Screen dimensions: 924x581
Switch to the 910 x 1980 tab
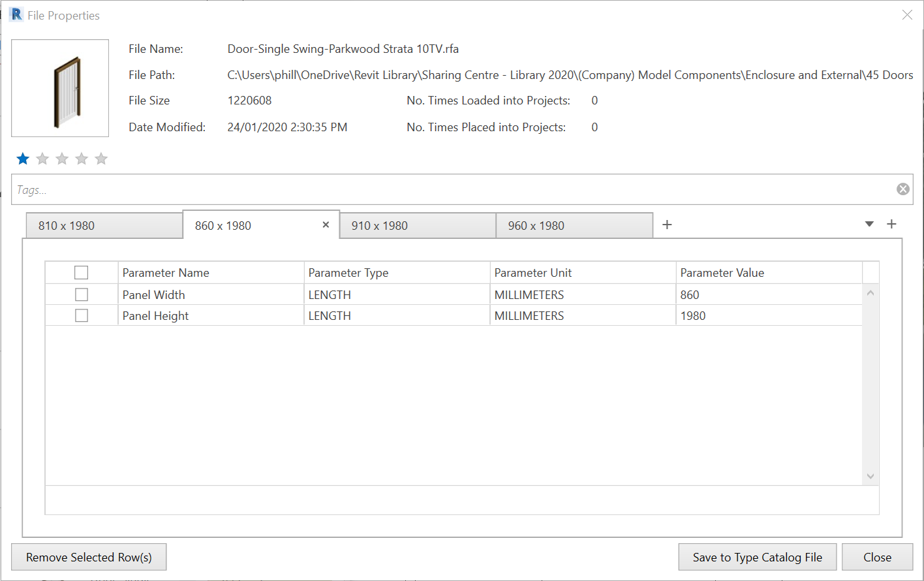[x=418, y=225]
